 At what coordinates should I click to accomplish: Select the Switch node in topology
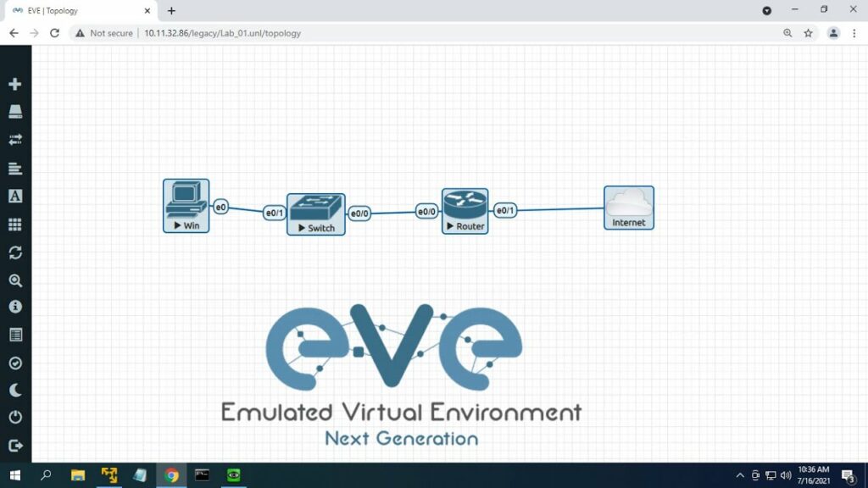(315, 213)
